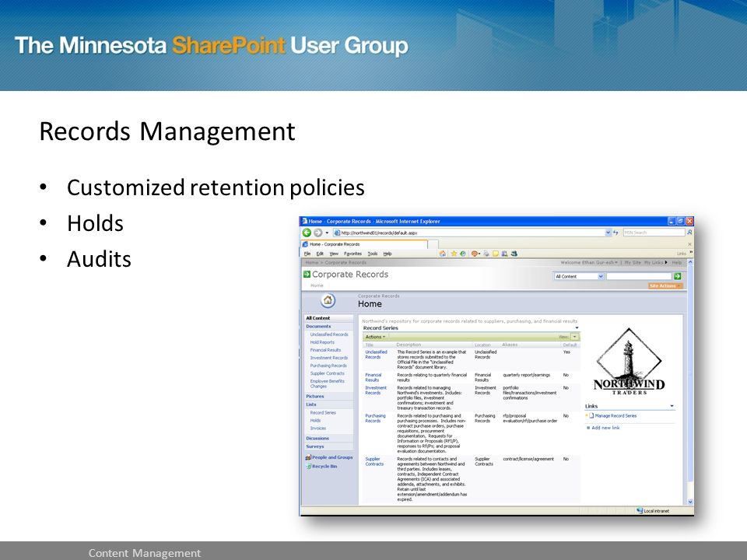This screenshot has width=747, height=560.
Task: Click the yellow note toolbar icon
Action: pos(496,254)
